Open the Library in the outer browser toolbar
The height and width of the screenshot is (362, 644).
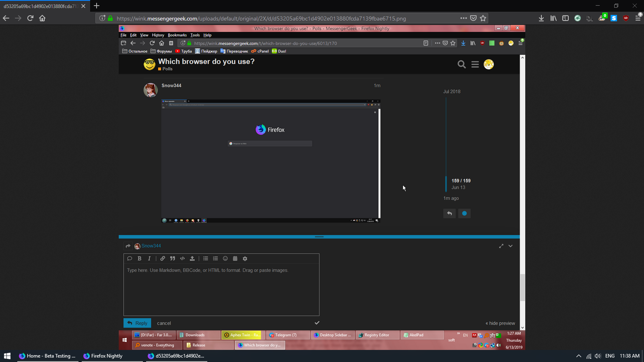[x=553, y=18]
